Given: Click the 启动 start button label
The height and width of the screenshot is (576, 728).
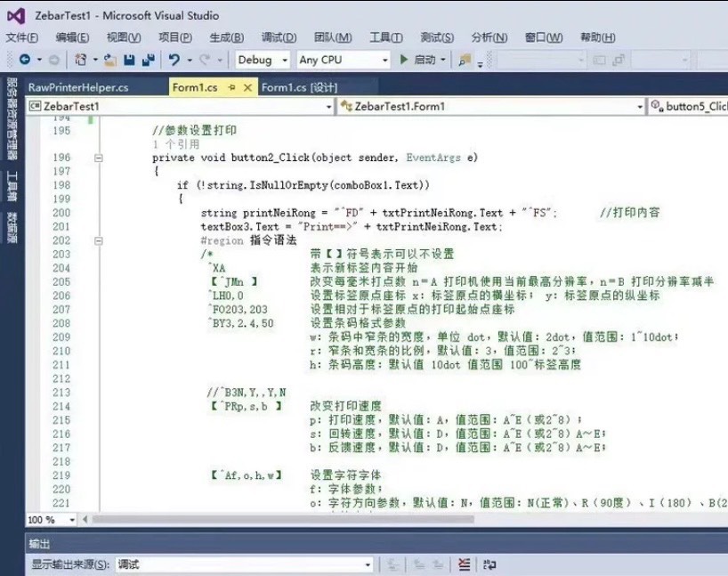Looking at the screenshot, I should [425, 60].
